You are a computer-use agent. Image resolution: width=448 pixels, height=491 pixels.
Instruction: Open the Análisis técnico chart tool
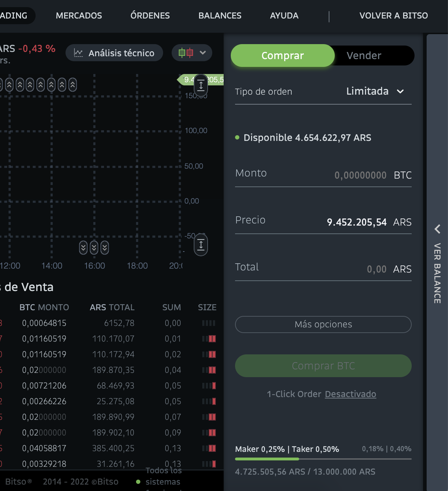coord(114,53)
